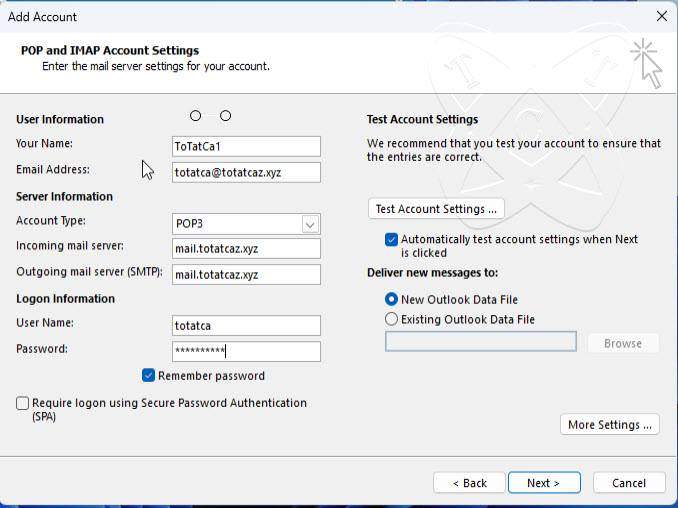Click the Your Name text field
The image size is (678, 508).
[246, 147]
